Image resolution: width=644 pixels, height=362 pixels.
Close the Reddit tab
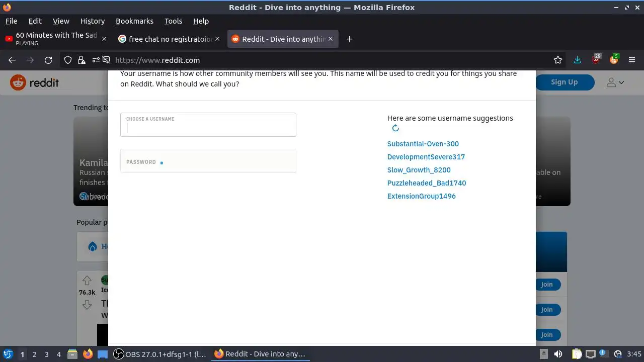click(x=331, y=39)
